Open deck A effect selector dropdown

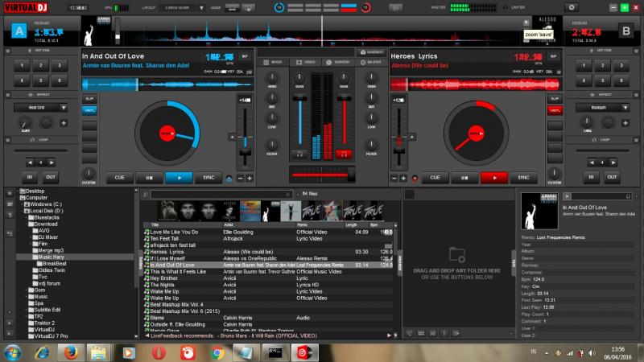(x=64, y=108)
